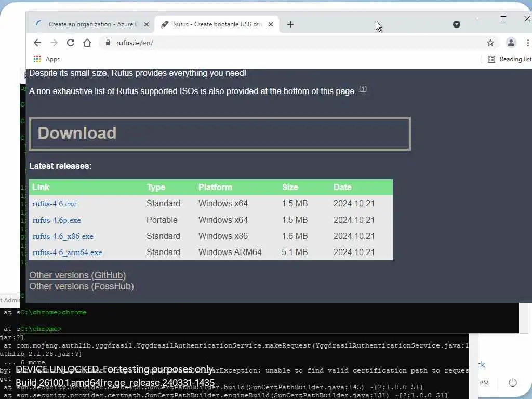Click the Windows x86 platform cell
Screen dimensions: 532x399
coord(223,236)
